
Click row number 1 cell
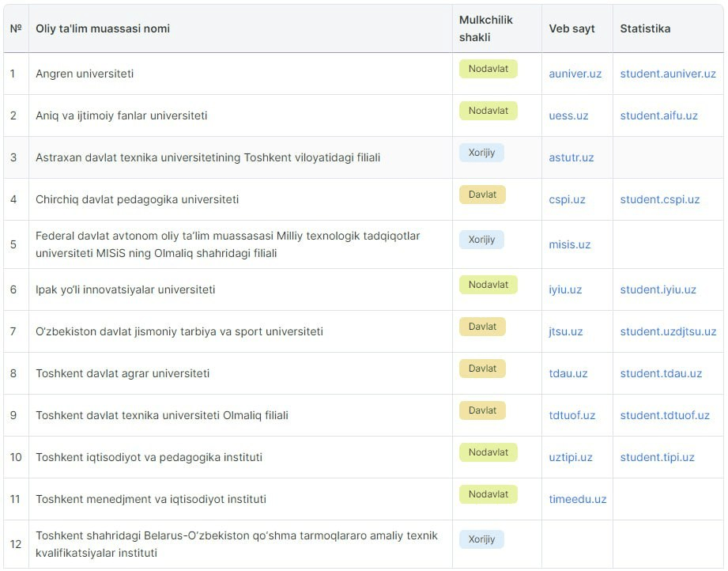(x=16, y=74)
